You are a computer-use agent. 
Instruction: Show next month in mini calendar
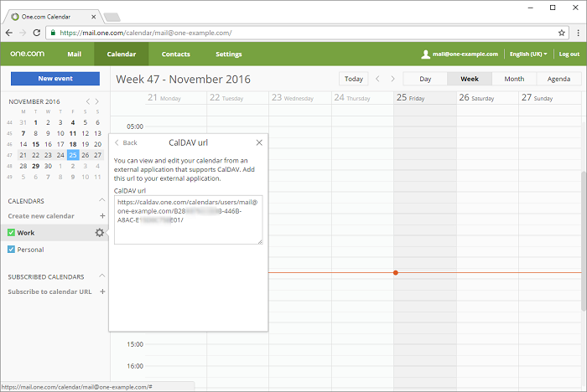coord(97,101)
